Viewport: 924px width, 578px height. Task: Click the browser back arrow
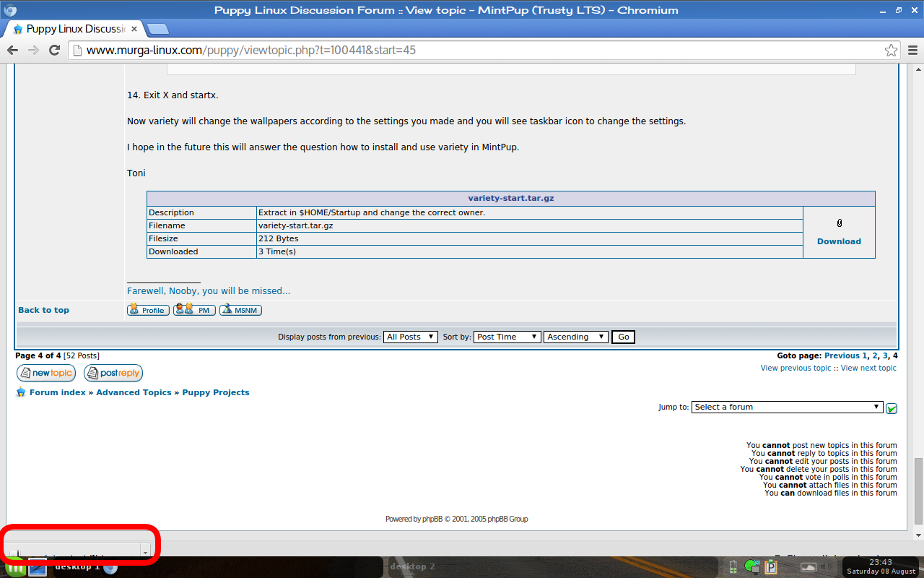pos(12,51)
